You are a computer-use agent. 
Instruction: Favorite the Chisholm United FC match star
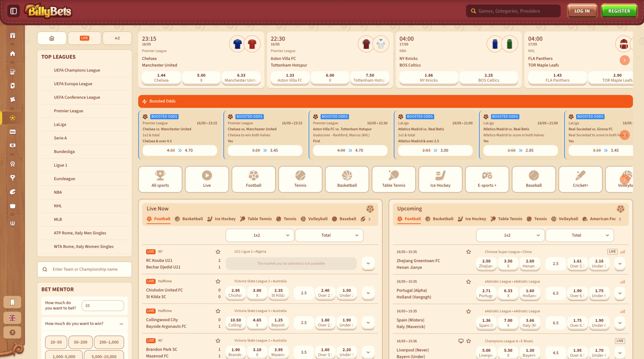218,281
